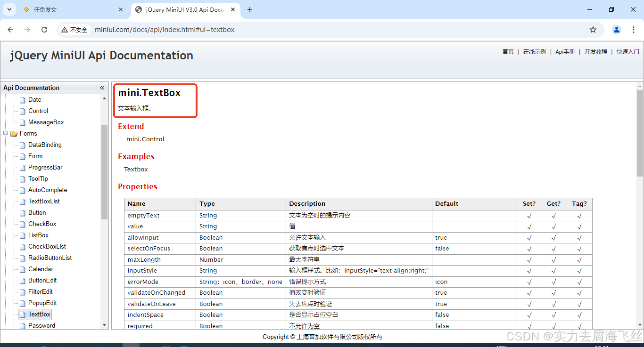644x347 pixels.
Task: Click the Password page icon
Action: (22, 325)
